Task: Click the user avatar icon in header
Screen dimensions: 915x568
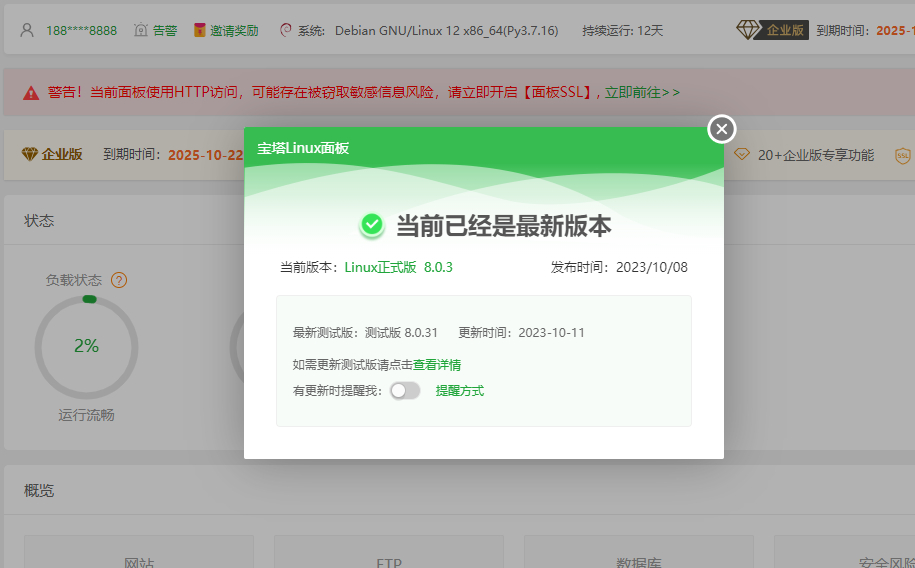Action: tap(28, 30)
